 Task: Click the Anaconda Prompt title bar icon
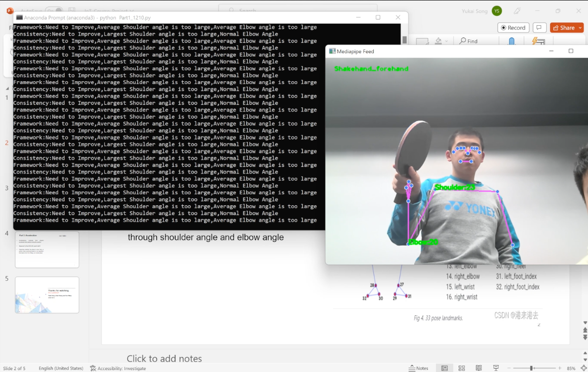[19, 18]
